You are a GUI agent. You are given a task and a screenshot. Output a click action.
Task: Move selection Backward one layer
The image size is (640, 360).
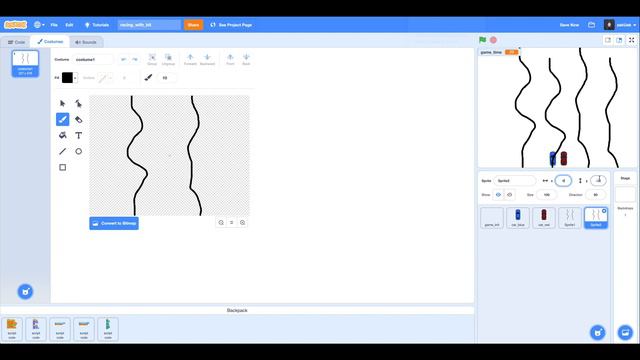coord(207,60)
